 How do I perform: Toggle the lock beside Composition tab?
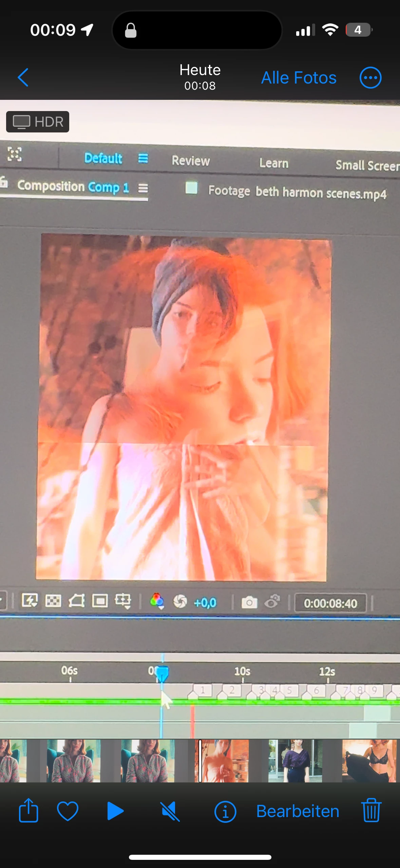tap(3, 182)
